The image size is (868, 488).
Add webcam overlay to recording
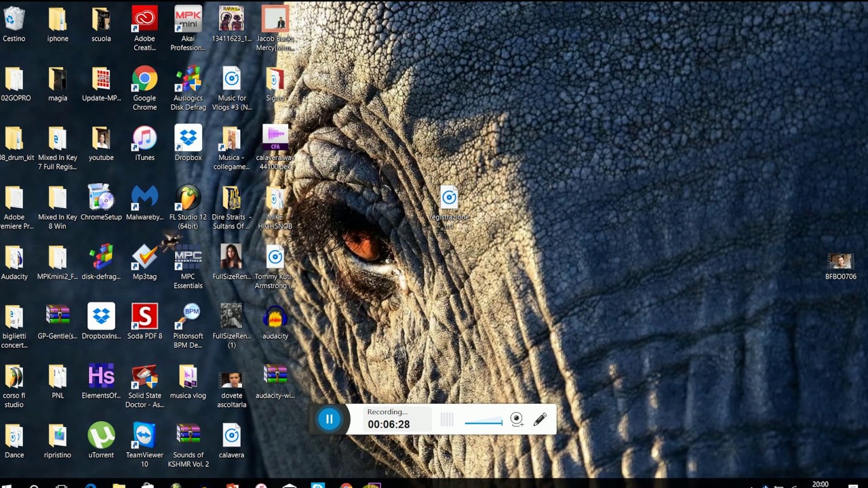coord(517,420)
